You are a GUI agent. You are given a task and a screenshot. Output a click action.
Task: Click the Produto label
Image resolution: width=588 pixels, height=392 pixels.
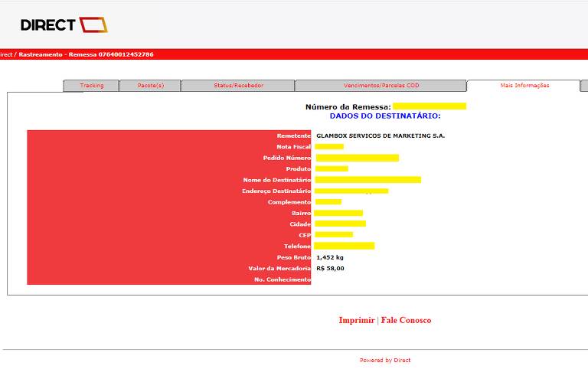tap(298, 168)
